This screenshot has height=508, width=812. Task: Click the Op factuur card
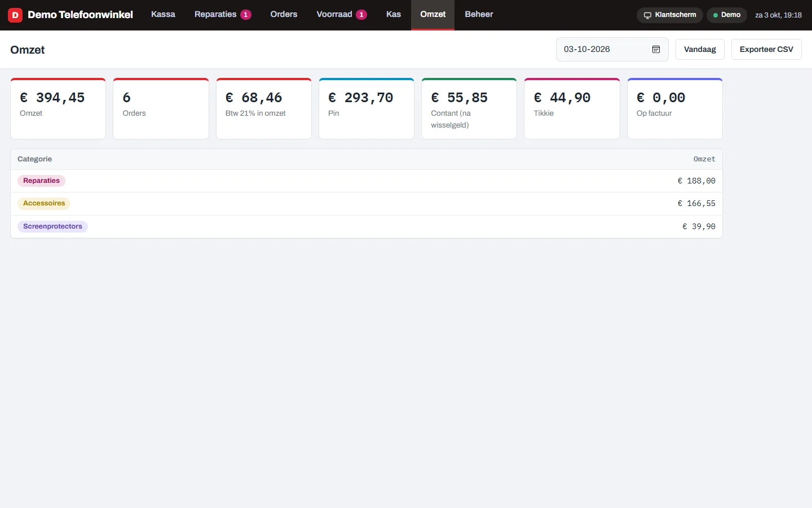675,108
